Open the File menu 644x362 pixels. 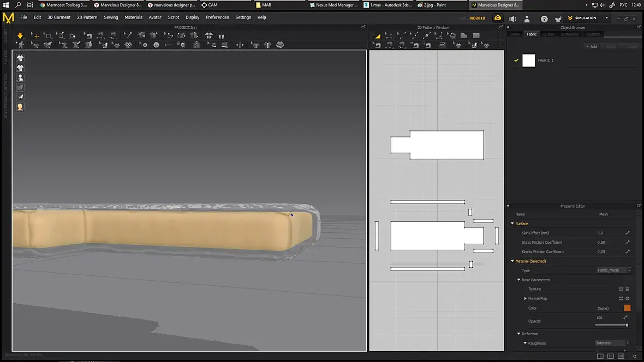pos(24,17)
